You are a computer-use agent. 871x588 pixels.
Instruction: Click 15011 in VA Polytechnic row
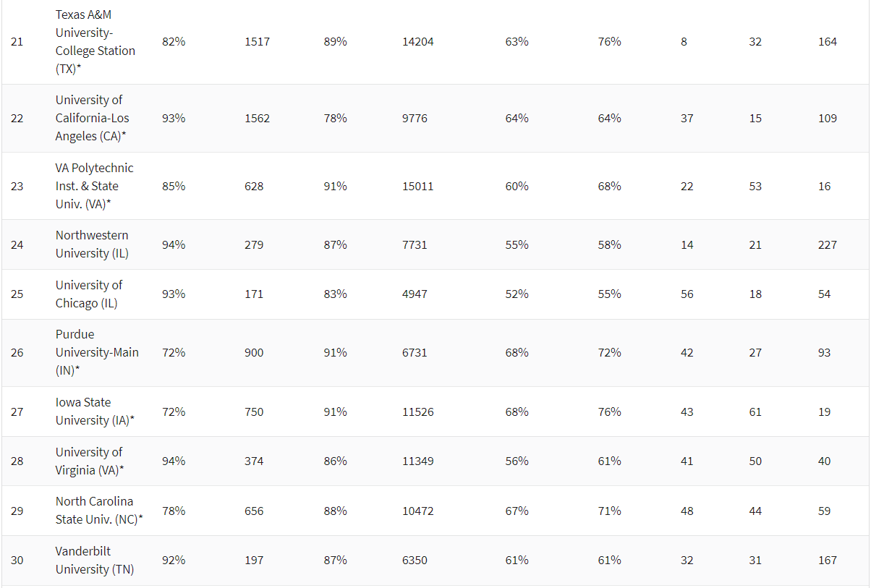418,186
